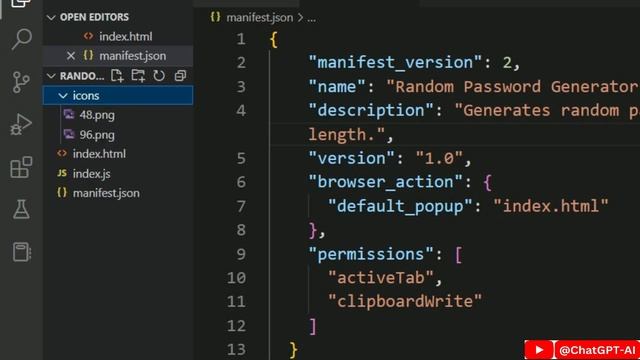Open manifest.json in the project tree

[118, 193]
